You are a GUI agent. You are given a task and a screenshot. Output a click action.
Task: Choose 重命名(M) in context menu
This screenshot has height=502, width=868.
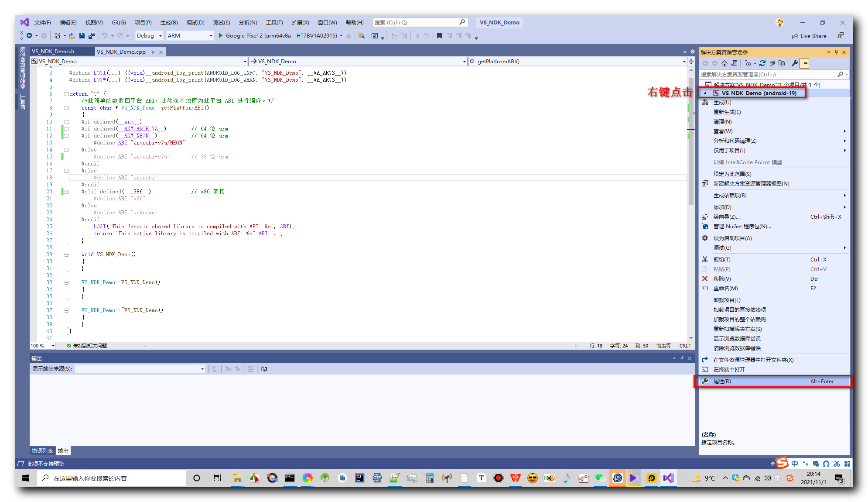pyautogui.click(x=774, y=289)
